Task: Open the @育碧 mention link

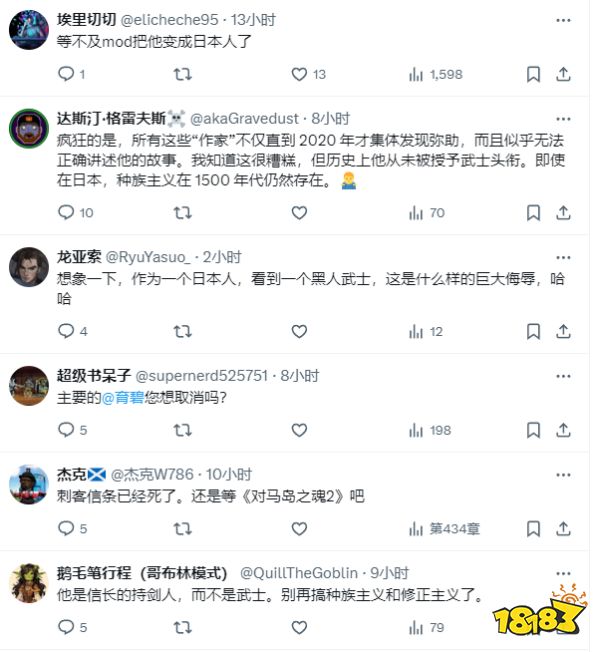Action: coord(123,398)
